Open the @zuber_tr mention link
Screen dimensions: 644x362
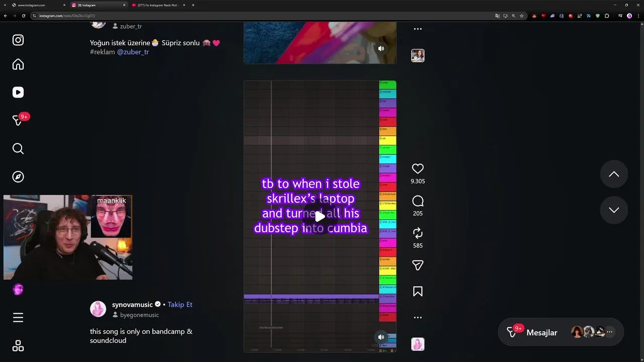[133, 52]
